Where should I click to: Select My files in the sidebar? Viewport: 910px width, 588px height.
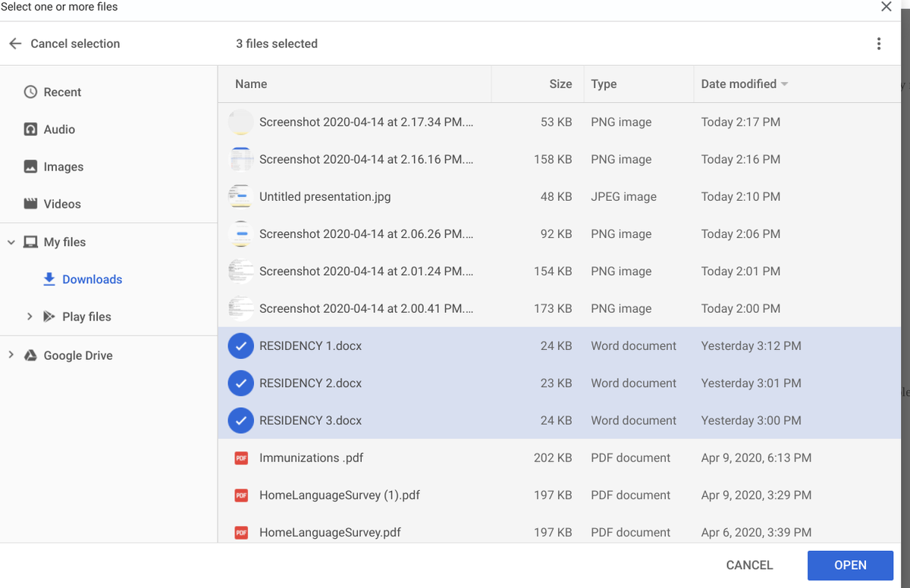[64, 242]
